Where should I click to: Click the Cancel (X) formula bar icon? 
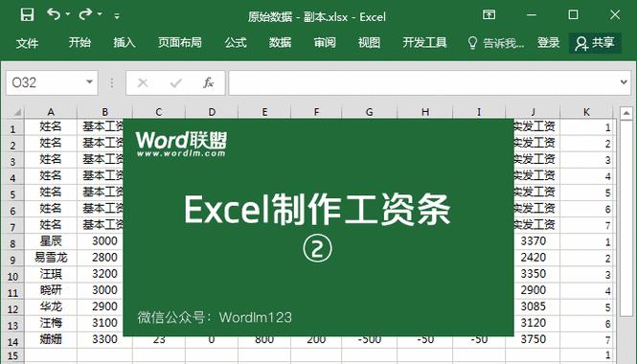point(143,83)
